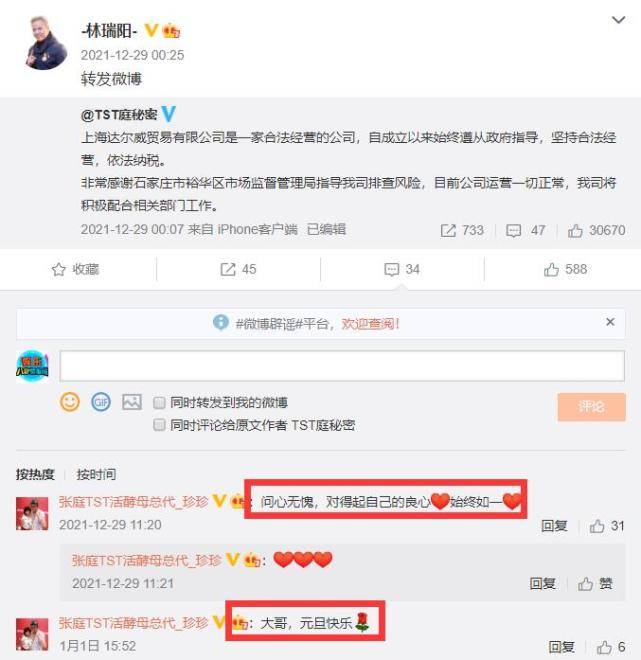Dismiss the 微博辟谣 notice banner
Image resolution: width=641 pixels, height=660 pixels.
point(610,322)
